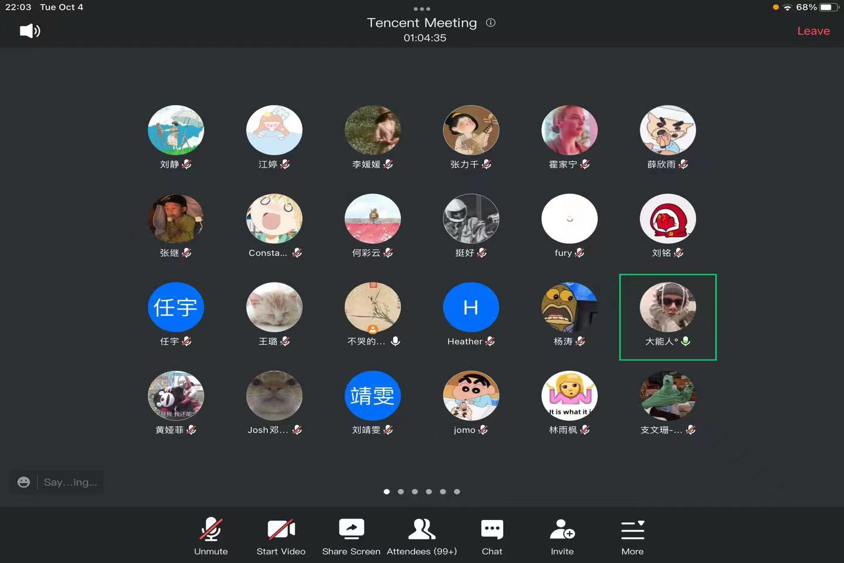Toggle the speaker audio icon
844x563 pixels.
pos(30,31)
